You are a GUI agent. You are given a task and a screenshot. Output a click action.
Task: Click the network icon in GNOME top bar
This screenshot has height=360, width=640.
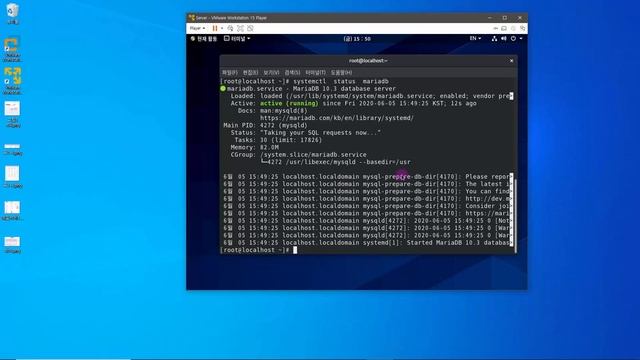pyautogui.click(x=494, y=38)
